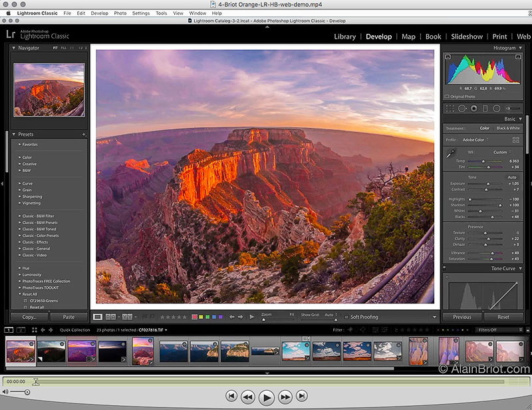
Task: Open the Photo menu
Action: point(120,13)
